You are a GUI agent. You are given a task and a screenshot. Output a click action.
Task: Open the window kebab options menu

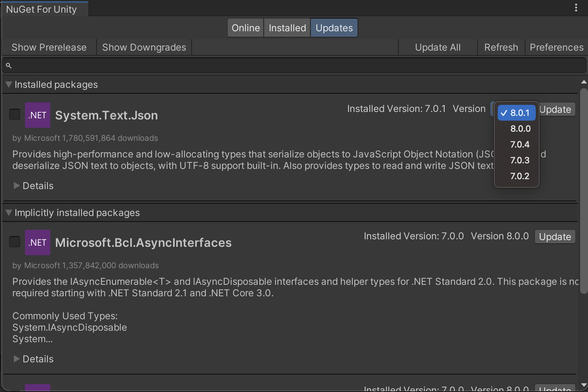[576, 8]
